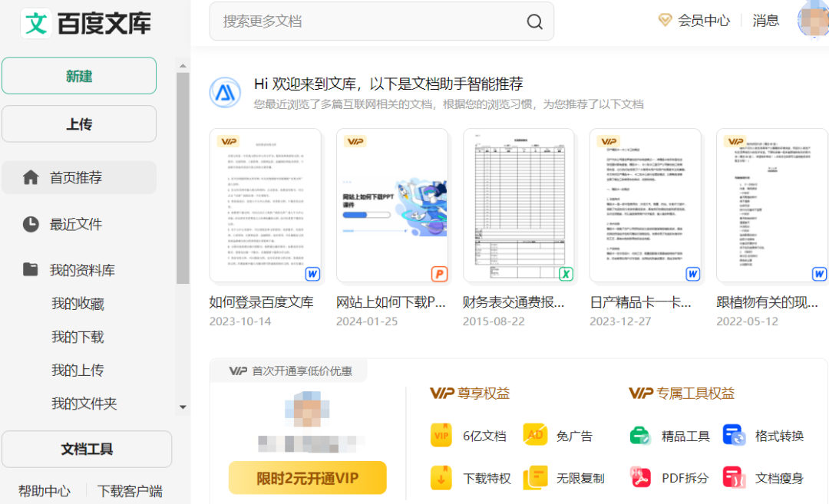Launch the 格式转换 format conversion tool
The height and width of the screenshot is (504, 829).
coord(735,435)
